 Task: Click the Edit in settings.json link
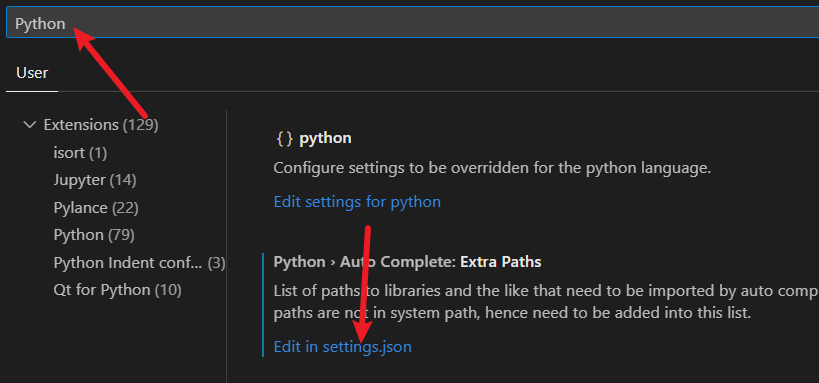click(x=343, y=346)
